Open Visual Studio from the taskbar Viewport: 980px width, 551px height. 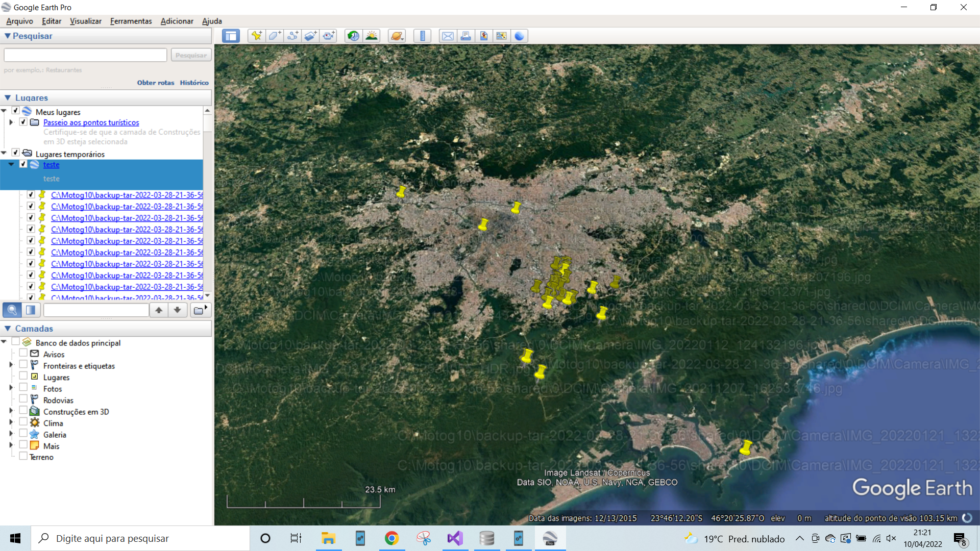[455, 538]
